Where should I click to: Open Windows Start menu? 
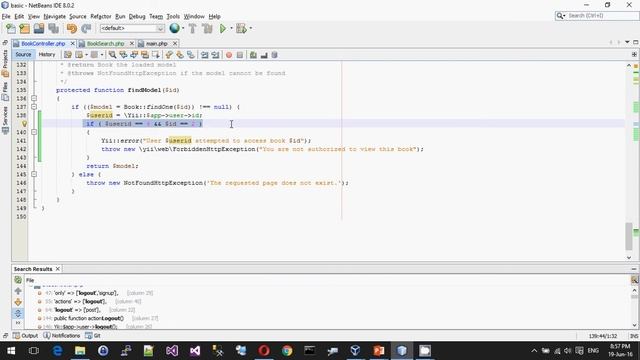[11, 351]
